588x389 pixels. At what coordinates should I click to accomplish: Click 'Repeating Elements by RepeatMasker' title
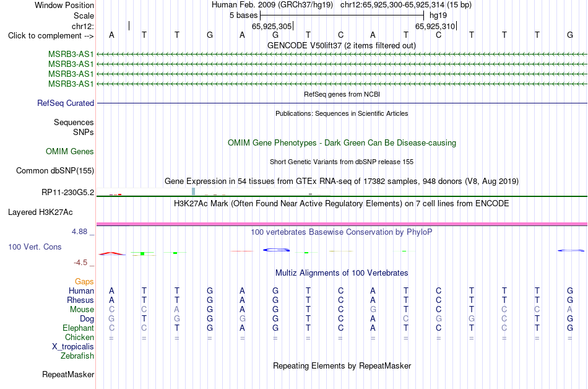(342, 365)
